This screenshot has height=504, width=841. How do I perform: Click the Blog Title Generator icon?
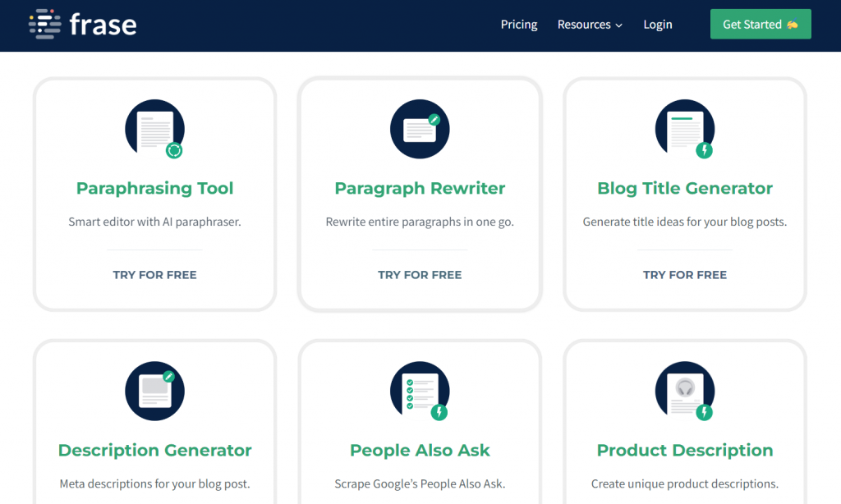[685, 130]
